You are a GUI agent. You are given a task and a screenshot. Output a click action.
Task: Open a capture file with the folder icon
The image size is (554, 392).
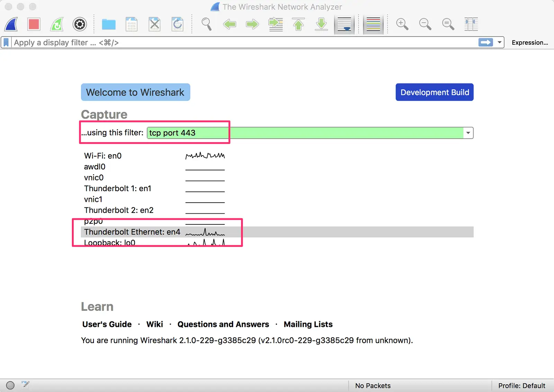pyautogui.click(x=109, y=24)
